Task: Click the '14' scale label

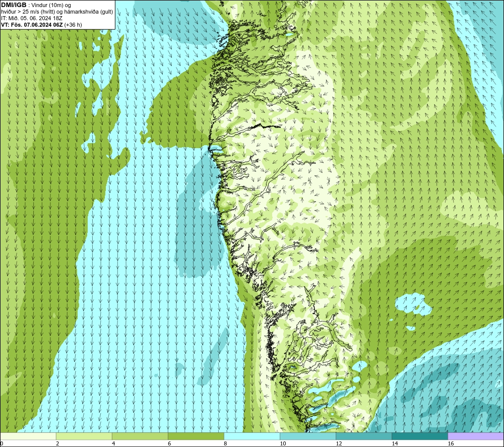Action: point(395,443)
